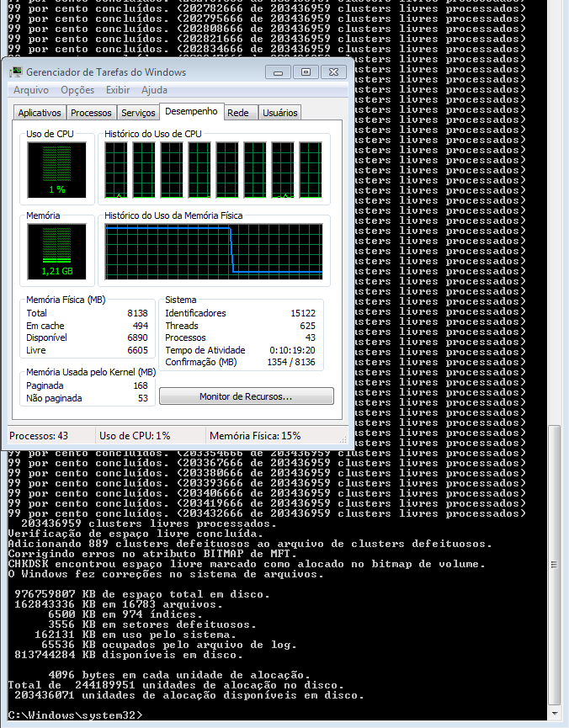Click the line '813744284 KB disponíveis em disco'

click(x=129, y=655)
